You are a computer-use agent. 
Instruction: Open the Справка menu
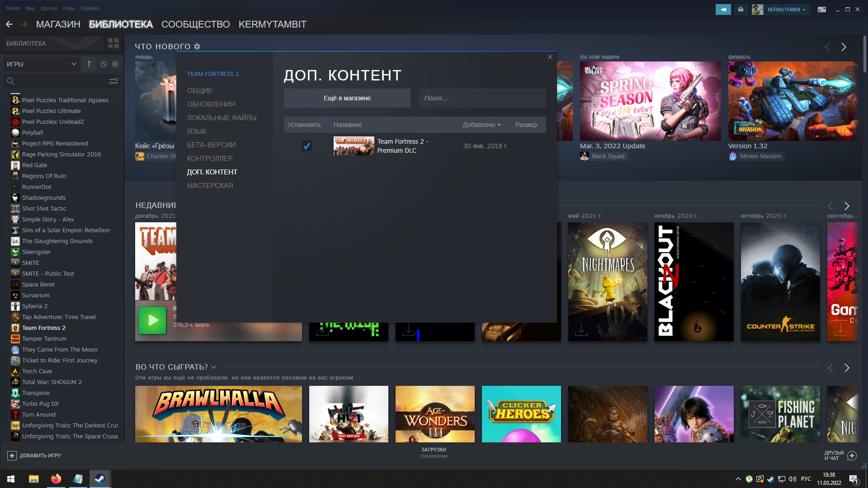[90, 8]
